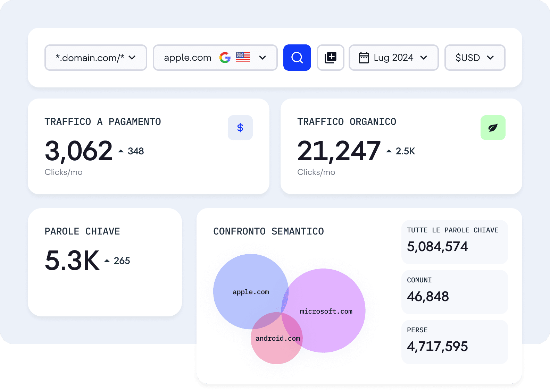Click the 21,247 organic clicks value
550x392 pixels.
(x=339, y=151)
